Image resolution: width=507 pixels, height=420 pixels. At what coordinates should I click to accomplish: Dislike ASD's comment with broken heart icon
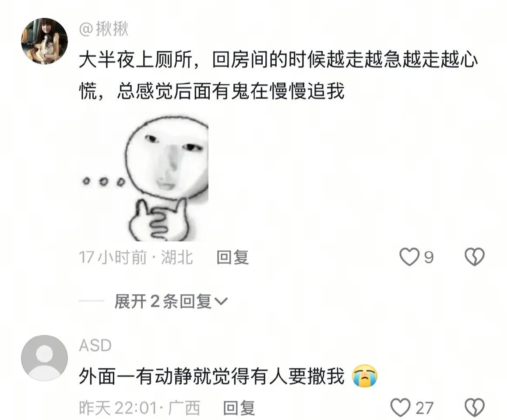click(474, 408)
